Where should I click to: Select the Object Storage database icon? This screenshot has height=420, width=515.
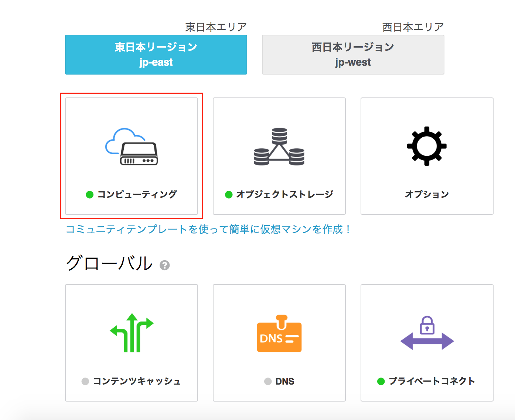[279, 146]
